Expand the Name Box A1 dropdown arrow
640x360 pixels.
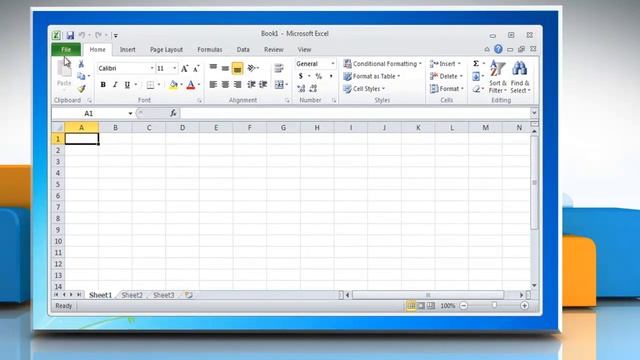click(130, 113)
